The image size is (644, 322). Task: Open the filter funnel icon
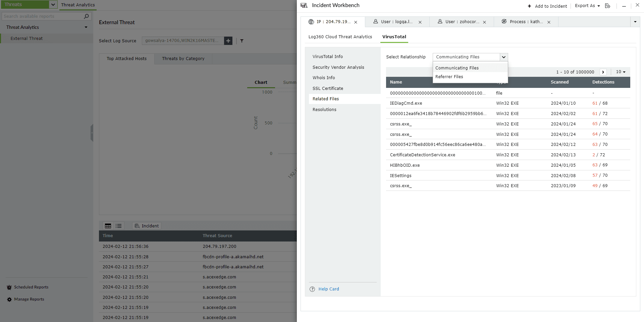click(242, 41)
